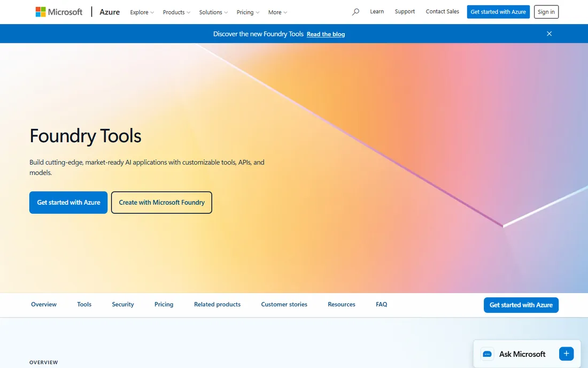Open the Related products tab
Viewport: 588px width, 368px height.
click(217, 304)
